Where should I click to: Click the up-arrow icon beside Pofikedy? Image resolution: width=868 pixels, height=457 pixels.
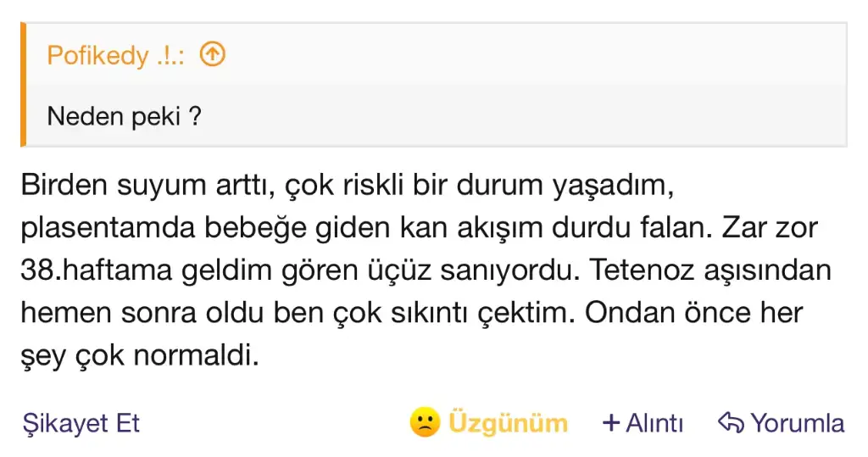coord(213,56)
